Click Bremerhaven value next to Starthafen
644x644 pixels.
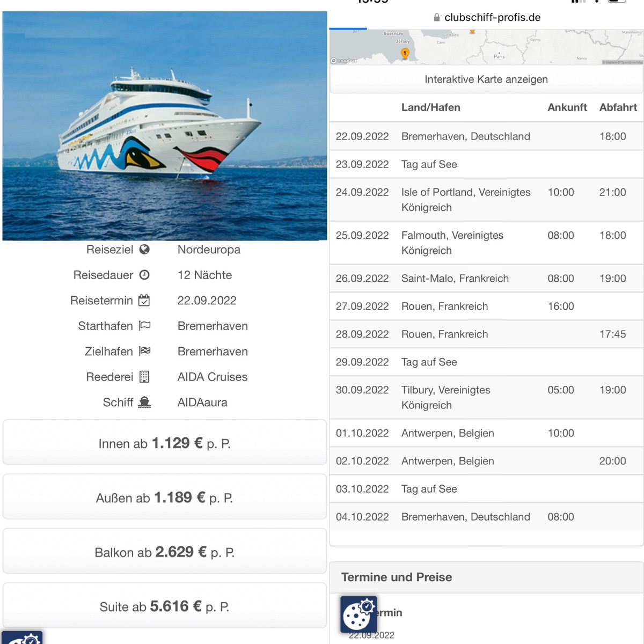pyautogui.click(x=213, y=326)
